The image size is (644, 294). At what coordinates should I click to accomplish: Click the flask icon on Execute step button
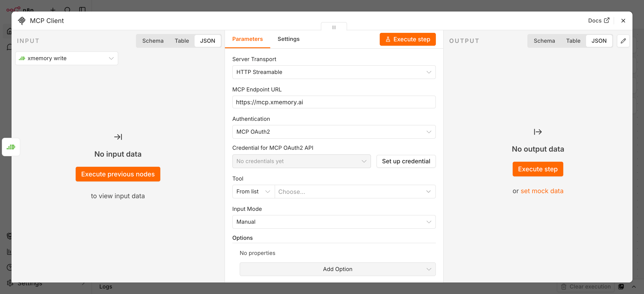[388, 39]
